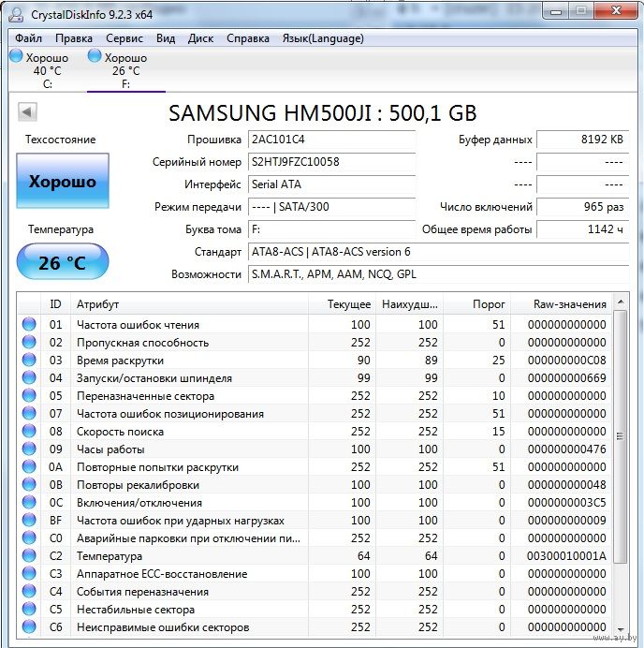The width and height of the screenshot is (644, 648).
Task: Click status orb for attribute 05 reallocated sectors
Action: click(x=29, y=395)
